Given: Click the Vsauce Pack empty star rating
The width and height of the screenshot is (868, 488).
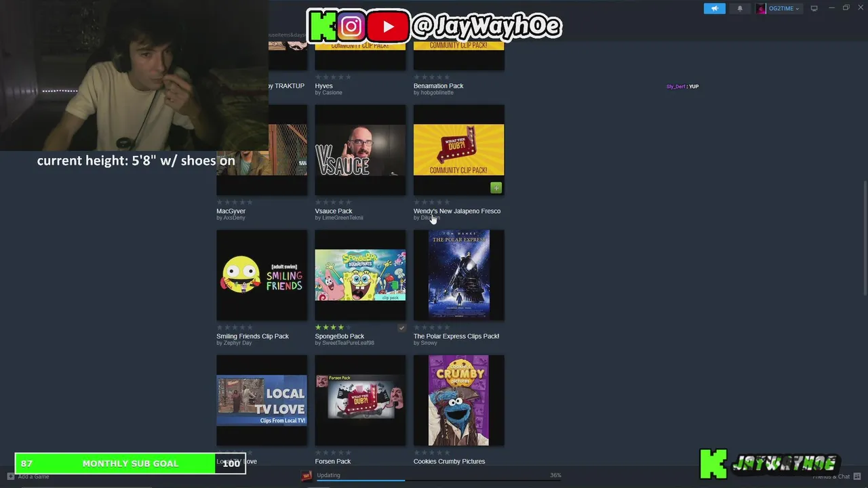Looking at the screenshot, I should click(333, 202).
